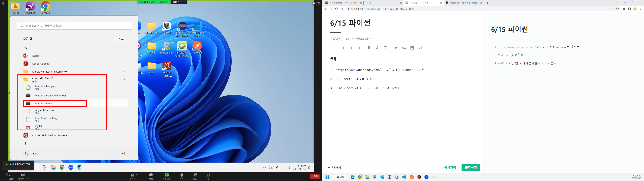Viewport: 644px width, 181px height.
Task: Go back in Chrome history
Action: coord(326,9)
